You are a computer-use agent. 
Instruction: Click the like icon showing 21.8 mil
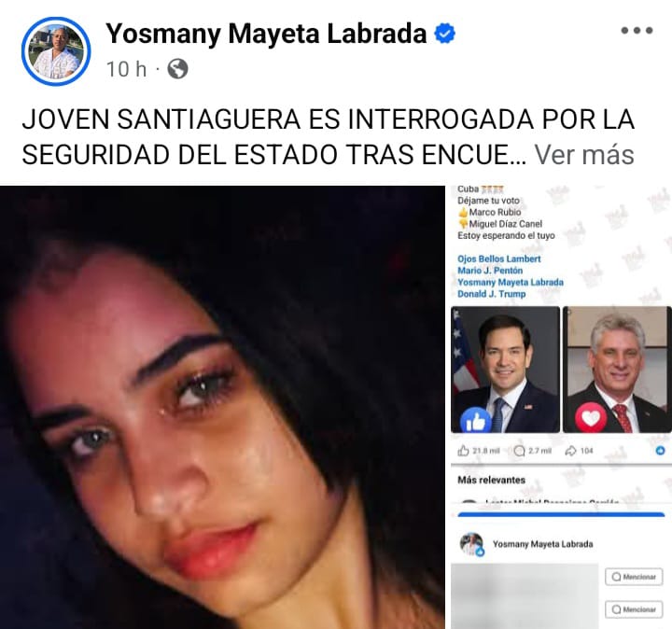point(464,451)
